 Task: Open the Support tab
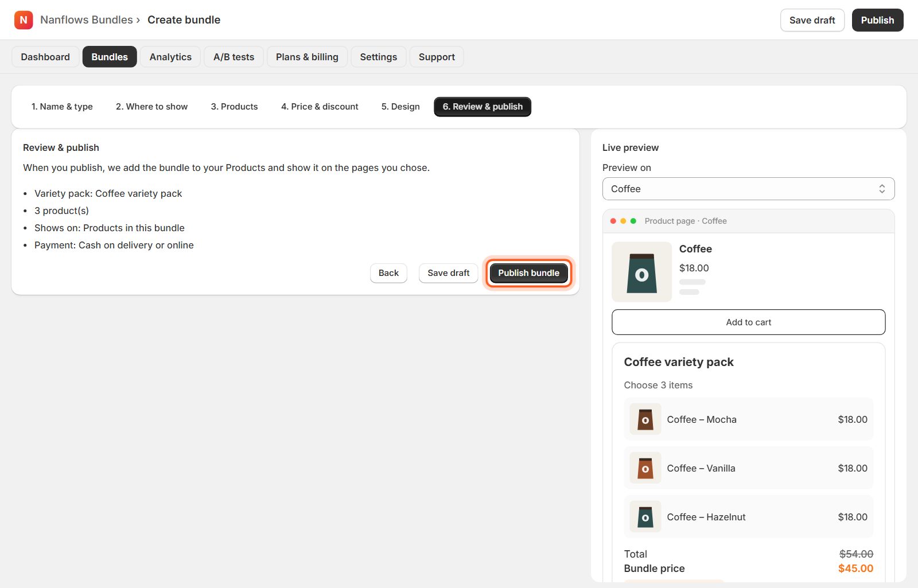[437, 57]
